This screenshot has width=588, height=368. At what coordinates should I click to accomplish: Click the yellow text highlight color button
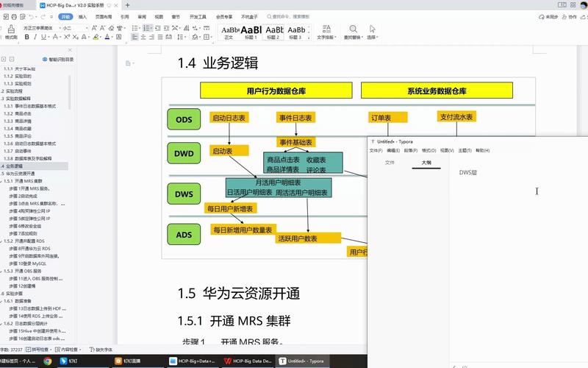pyautogui.click(x=96, y=37)
